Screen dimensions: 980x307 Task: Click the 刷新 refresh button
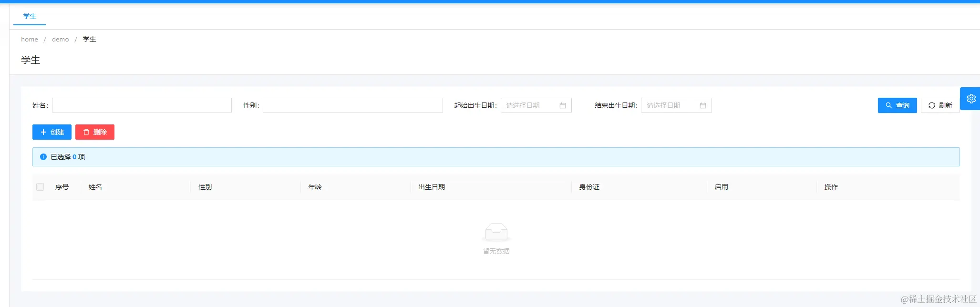(940, 105)
